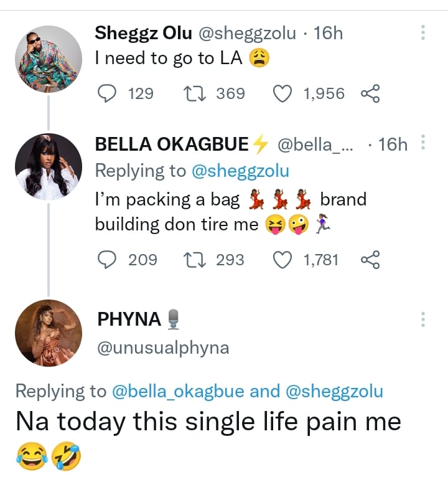
Task: Retweet Sheggz Olu's tweet
Action: [197, 93]
